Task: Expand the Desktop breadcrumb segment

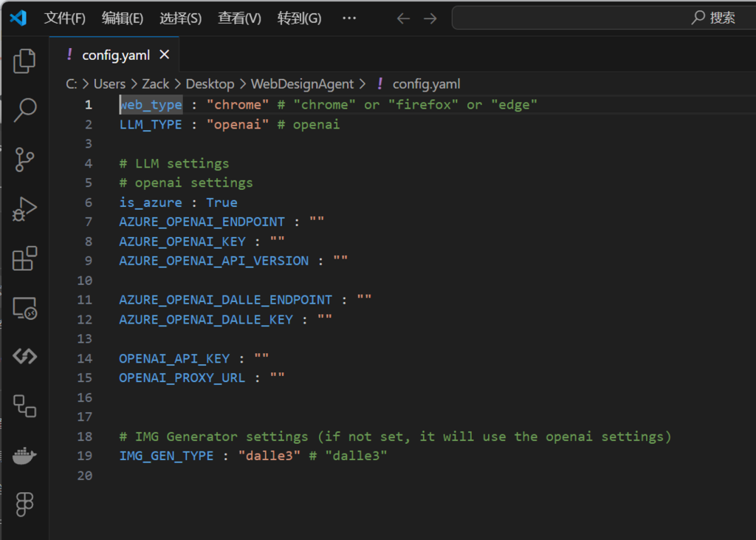Action: (x=210, y=84)
